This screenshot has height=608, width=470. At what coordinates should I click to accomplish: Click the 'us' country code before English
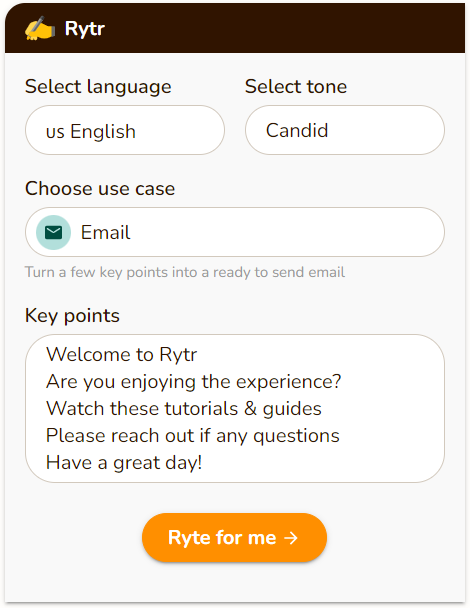[55, 131]
